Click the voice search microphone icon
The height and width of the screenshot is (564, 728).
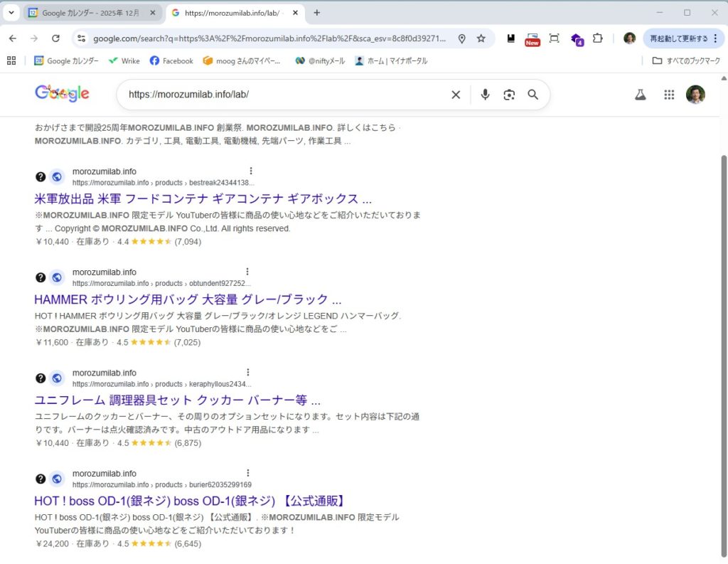pyautogui.click(x=485, y=95)
